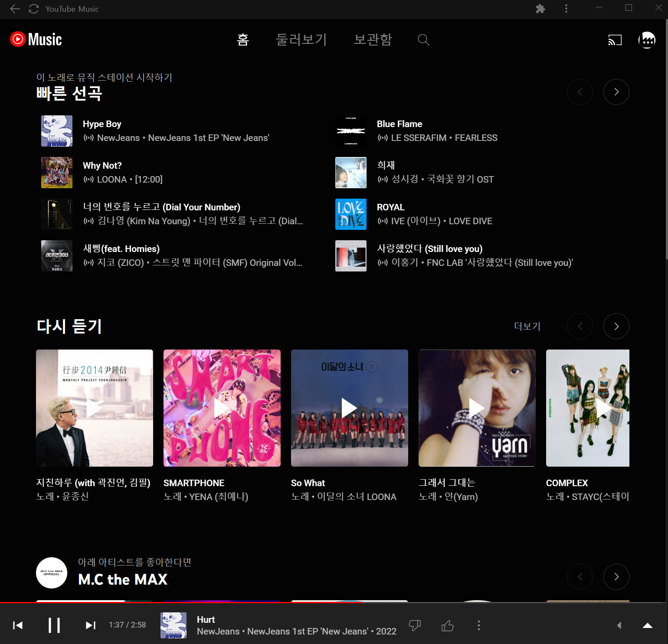Screen dimensions: 668x644
Task: Play ROYAL by IVE thumbnail
Action: 351,214
